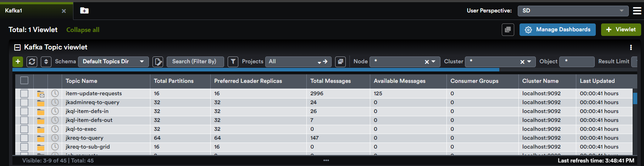
Task: Click the Collapse all link
Action: click(x=83, y=30)
